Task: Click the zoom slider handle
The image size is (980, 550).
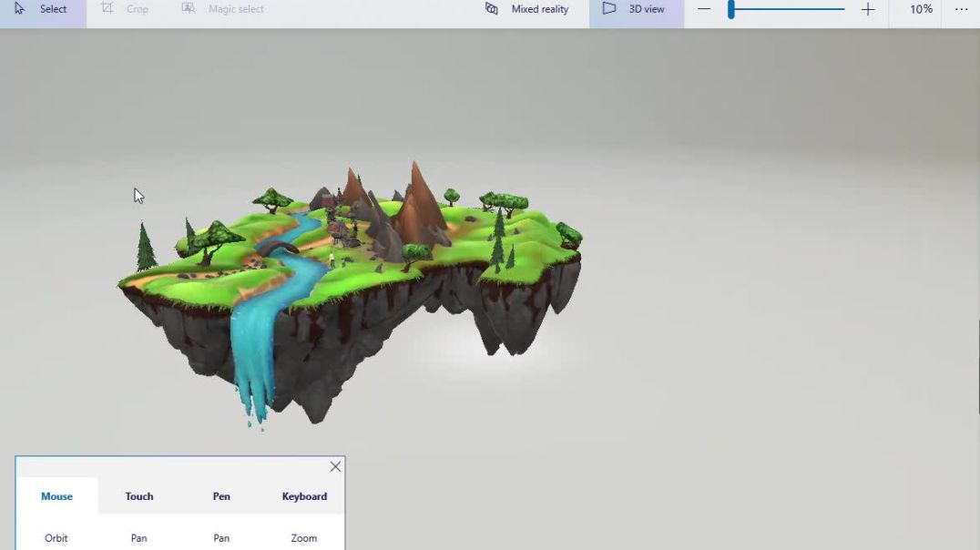Action: 730,9
